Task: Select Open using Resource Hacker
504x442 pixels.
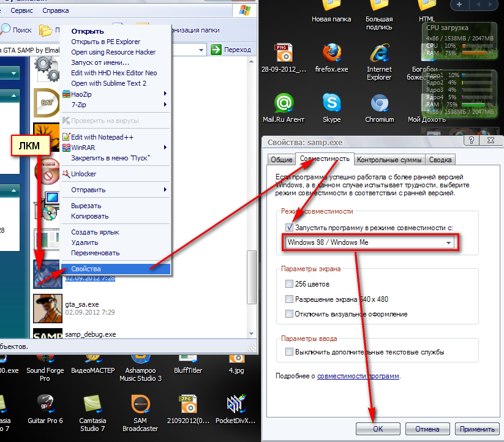Action: pyautogui.click(x=116, y=52)
